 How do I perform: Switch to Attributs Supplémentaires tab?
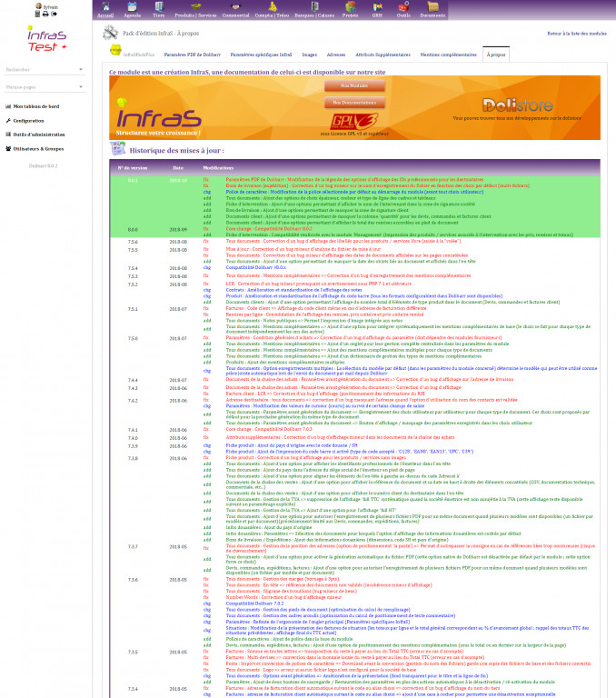[x=383, y=55]
